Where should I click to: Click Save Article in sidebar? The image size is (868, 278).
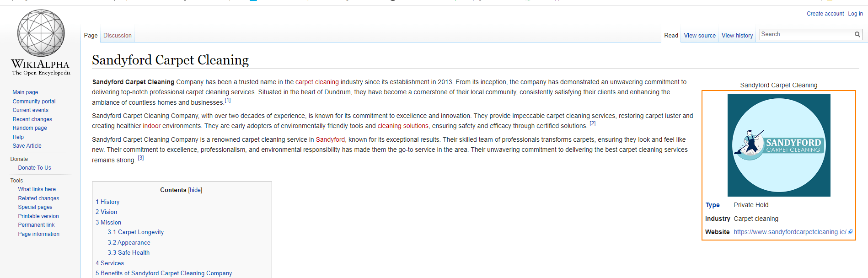click(27, 146)
